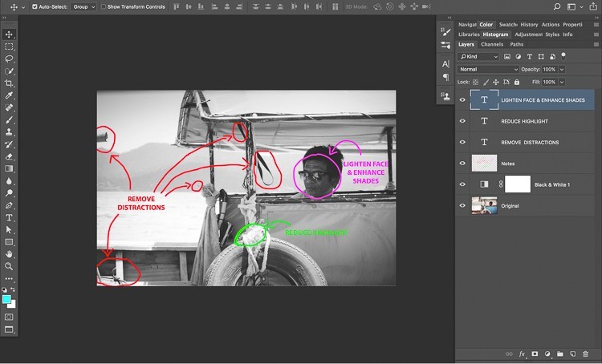Click the foreground cyan color swatch

(x=6, y=299)
